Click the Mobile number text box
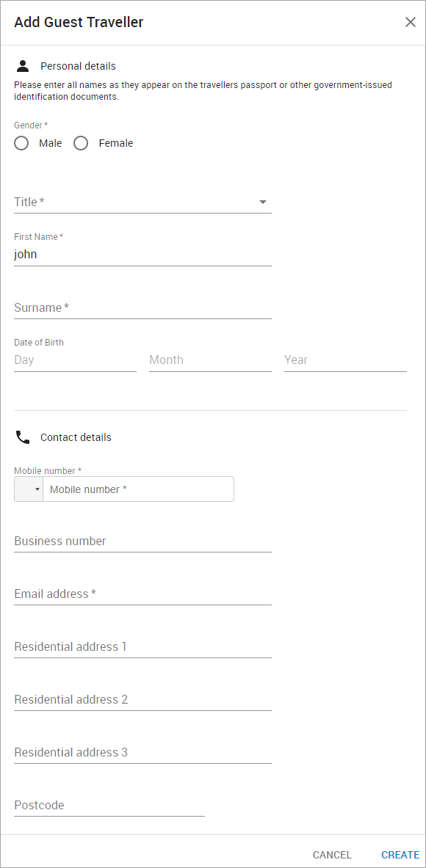Image resolution: width=426 pixels, height=868 pixels. click(139, 489)
